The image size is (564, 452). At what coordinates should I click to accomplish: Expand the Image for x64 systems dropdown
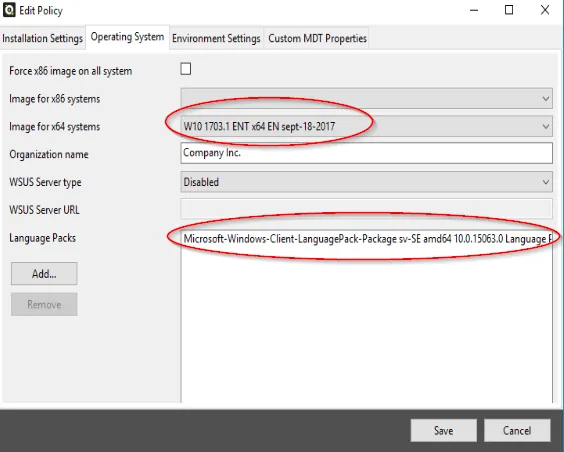pyautogui.click(x=367, y=126)
